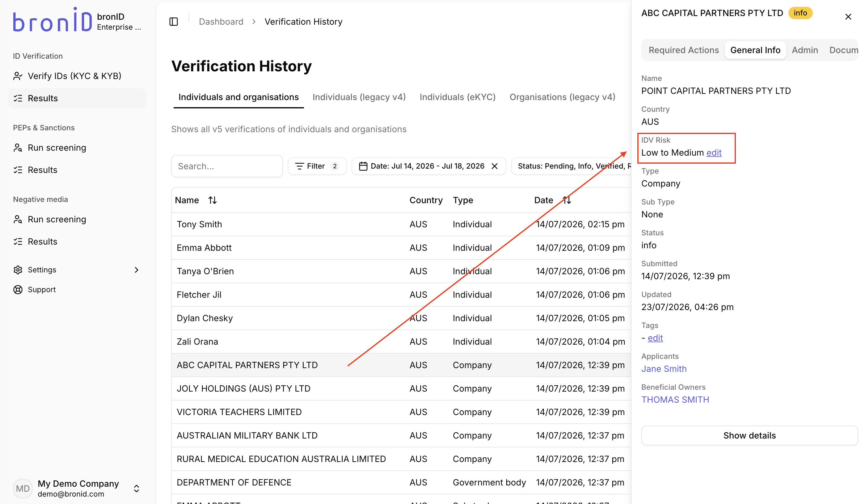
Task: Click the Settings gear icon
Action: (18, 270)
